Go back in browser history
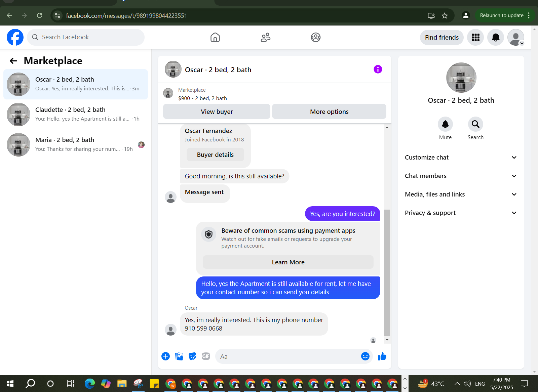This screenshot has height=392, width=538. [9, 15]
